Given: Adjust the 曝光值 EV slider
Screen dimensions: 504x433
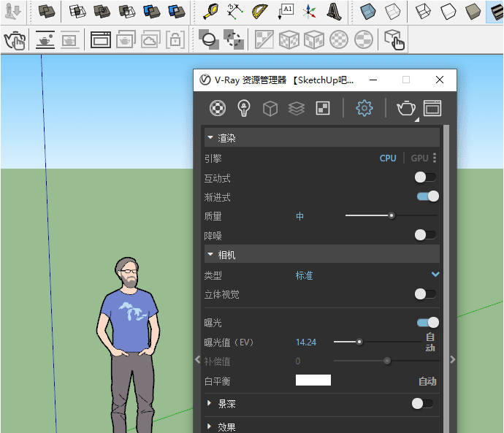Looking at the screenshot, I should 359,342.
